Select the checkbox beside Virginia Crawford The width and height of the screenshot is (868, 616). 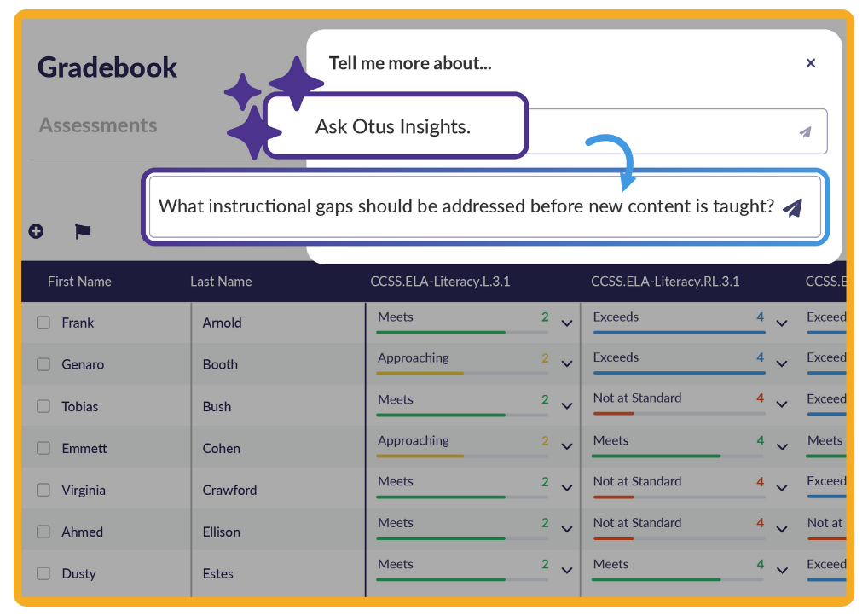[43, 490]
